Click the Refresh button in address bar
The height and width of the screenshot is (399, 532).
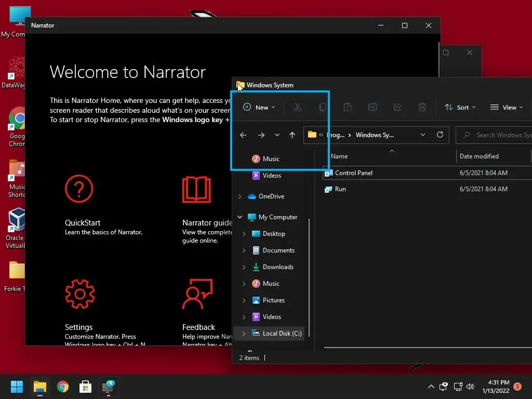click(x=440, y=135)
